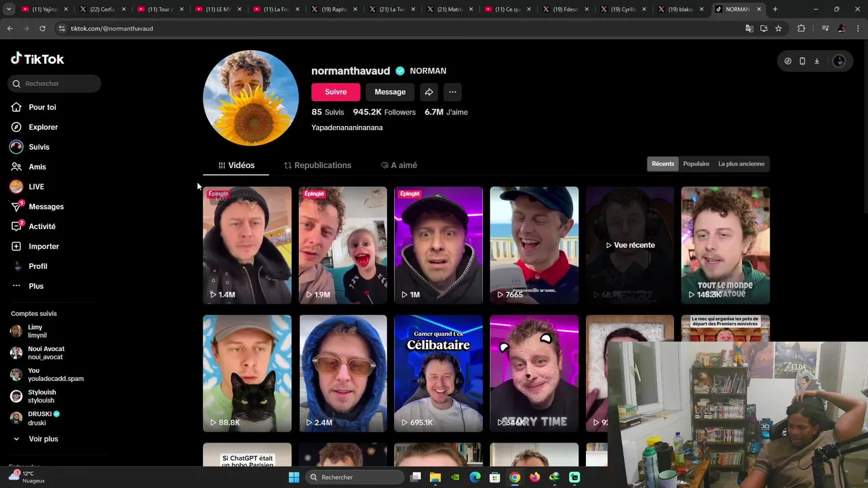Switch to the Raphaël X browser tab
The height and width of the screenshot is (488, 868).
334,9
